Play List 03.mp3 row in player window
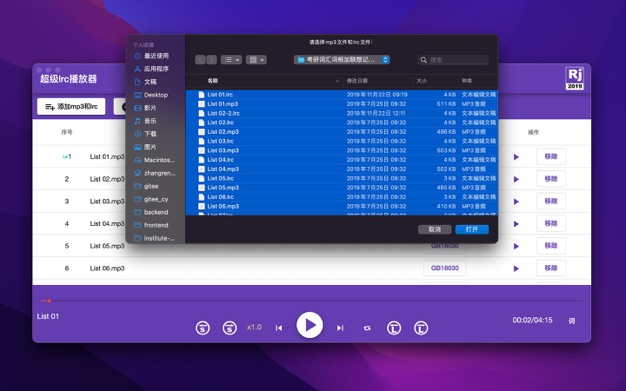This screenshot has width=626, height=391. [x=516, y=202]
